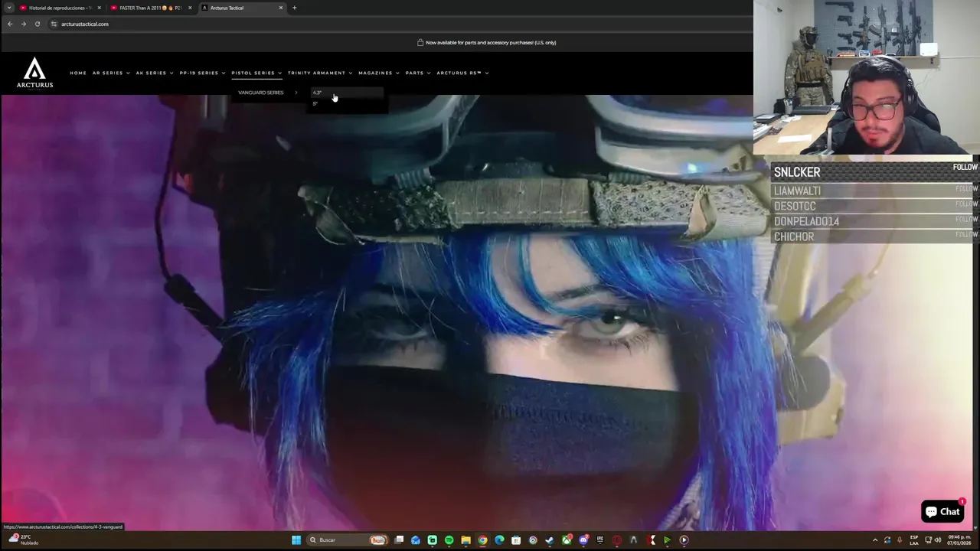This screenshot has height=551, width=980.
Task: Click the DESOTCC follower name
Action: (795, 206)
